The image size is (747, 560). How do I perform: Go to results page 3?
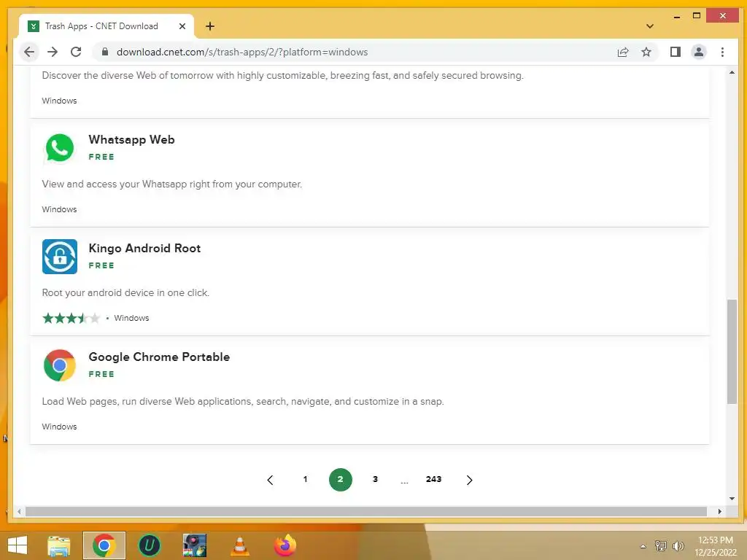[376, 479]
